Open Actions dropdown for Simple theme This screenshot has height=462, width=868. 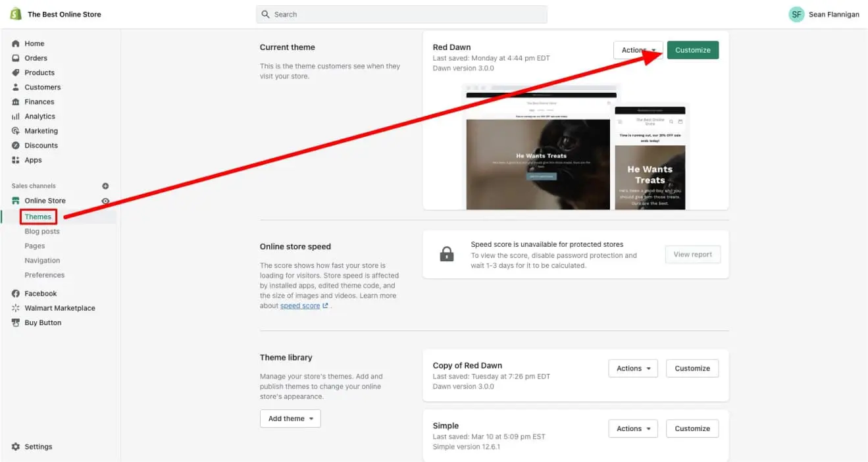tap(633, 428)
